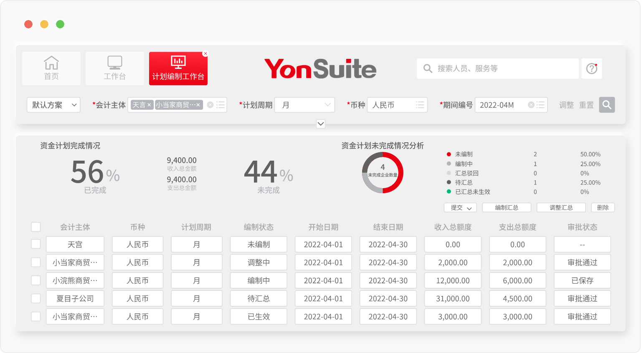This screenshot has width=644, height=353.
Task: Switch to the 首页 home tab
Action: click(51, 68)
